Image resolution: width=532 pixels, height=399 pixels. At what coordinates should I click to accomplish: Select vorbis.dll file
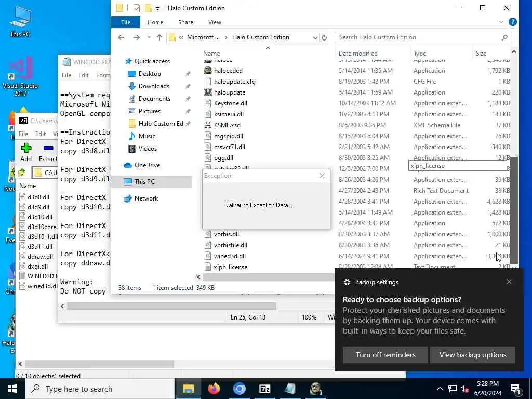point(227,234)
